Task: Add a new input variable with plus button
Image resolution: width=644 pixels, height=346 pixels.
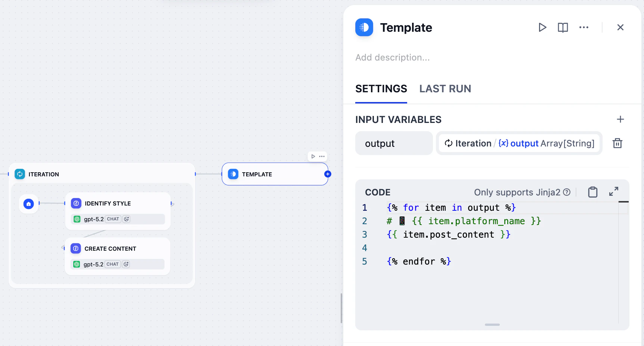Action: (620, 119)
